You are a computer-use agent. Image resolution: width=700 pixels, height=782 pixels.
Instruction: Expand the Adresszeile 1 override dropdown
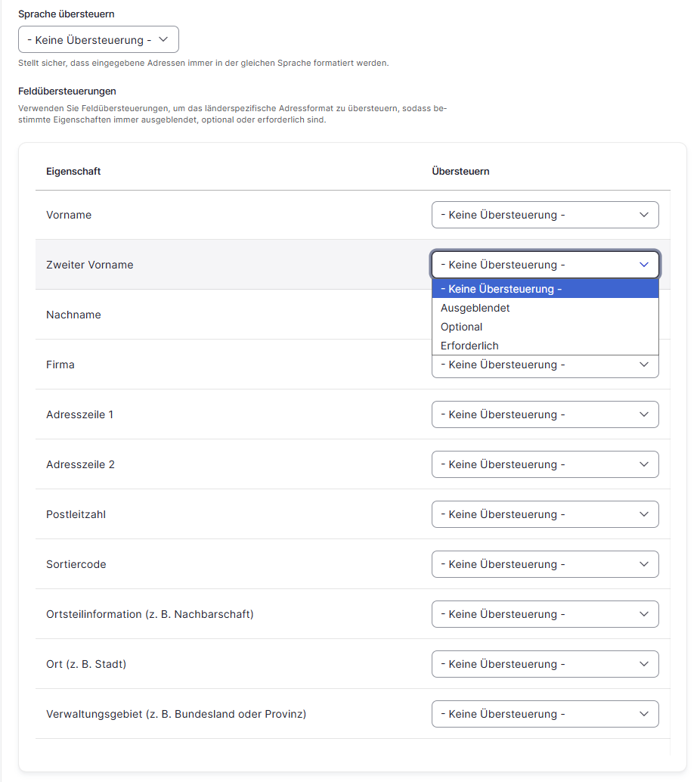tap(545, 414)
